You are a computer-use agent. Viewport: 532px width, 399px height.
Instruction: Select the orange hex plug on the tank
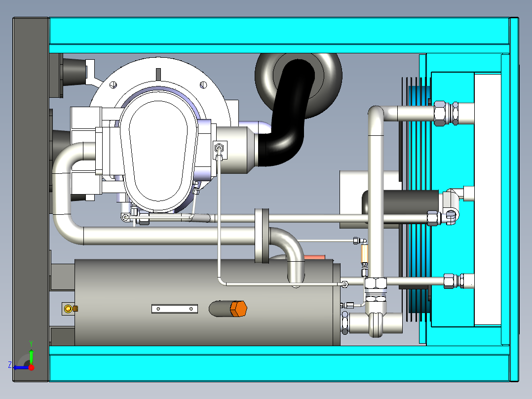238,309
